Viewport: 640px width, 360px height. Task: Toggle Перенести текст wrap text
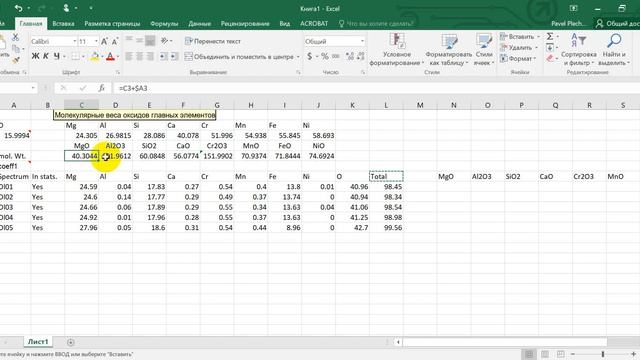click(213, 41)
